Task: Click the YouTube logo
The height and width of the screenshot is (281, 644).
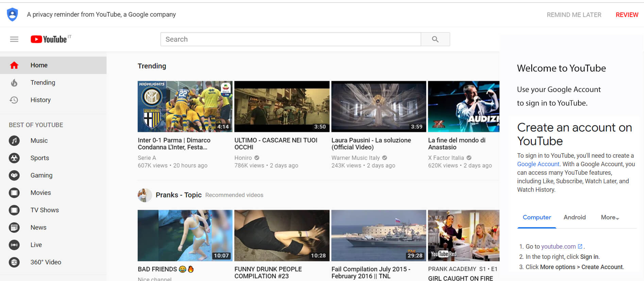Action: coord(49,39)
